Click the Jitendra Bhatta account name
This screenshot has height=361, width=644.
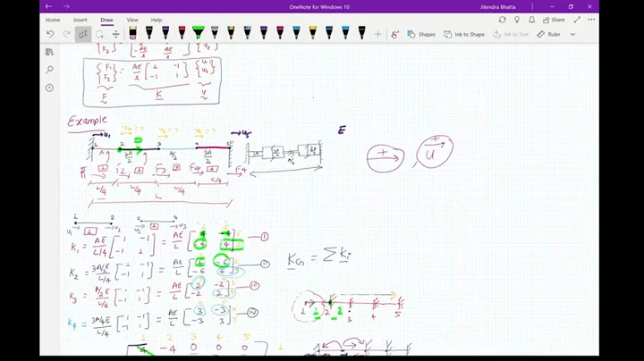tap(498, 7)
